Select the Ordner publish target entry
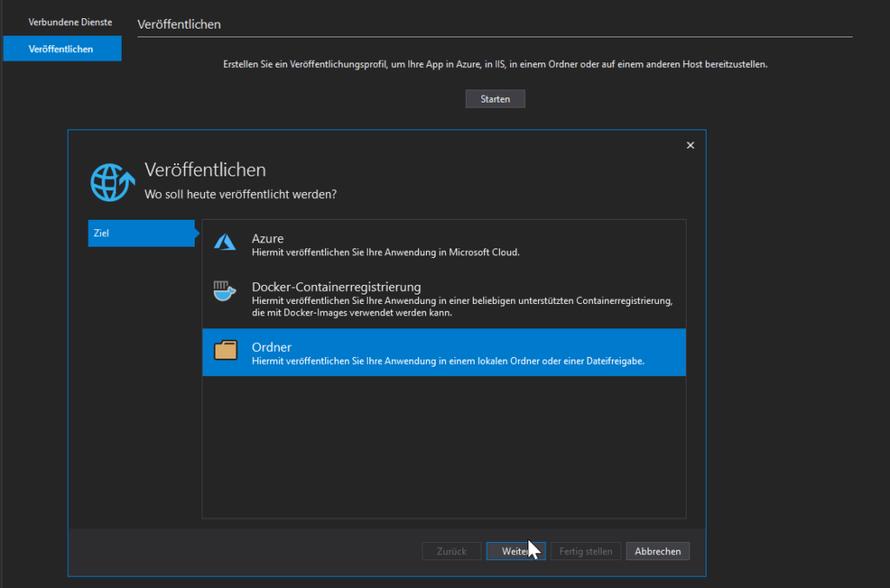 (391, 352)
